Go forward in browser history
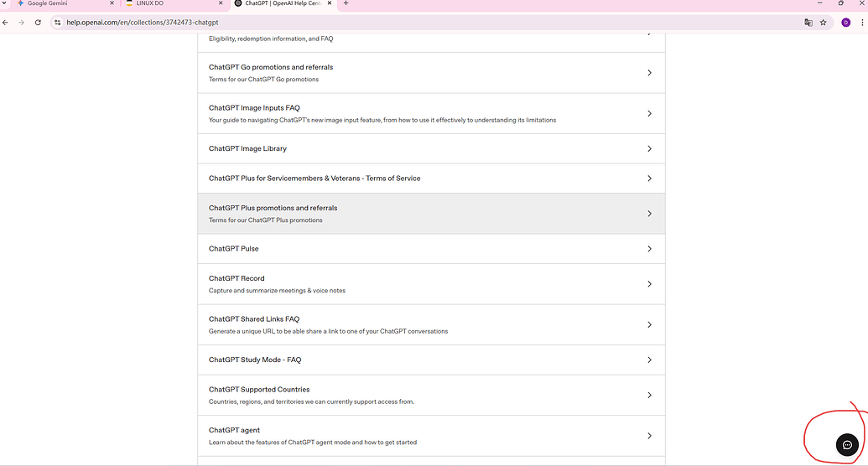The height and width of the screenshot is (466, 868). (21, 23)
